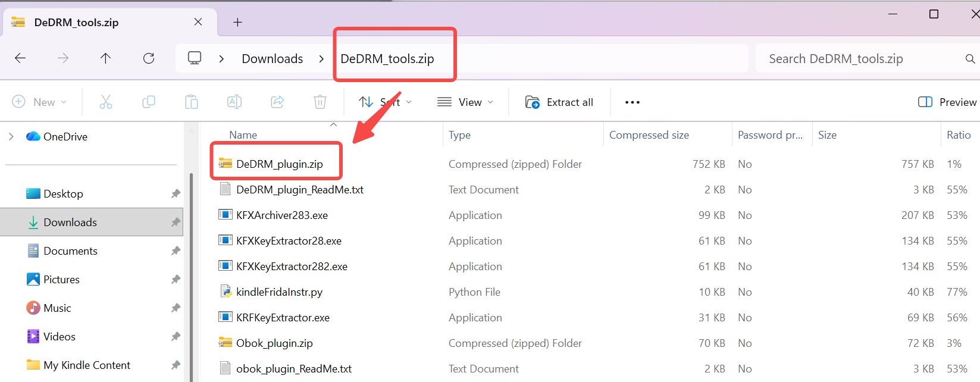Toggle the Preview pane
Viewport: 980px width, 382px height.
(947, 102)
